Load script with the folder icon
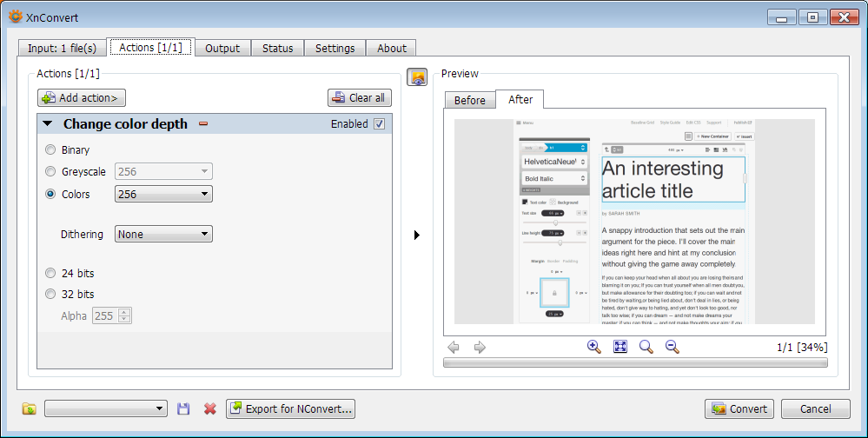This screenshot has width=868, height=438. point(30,408)
